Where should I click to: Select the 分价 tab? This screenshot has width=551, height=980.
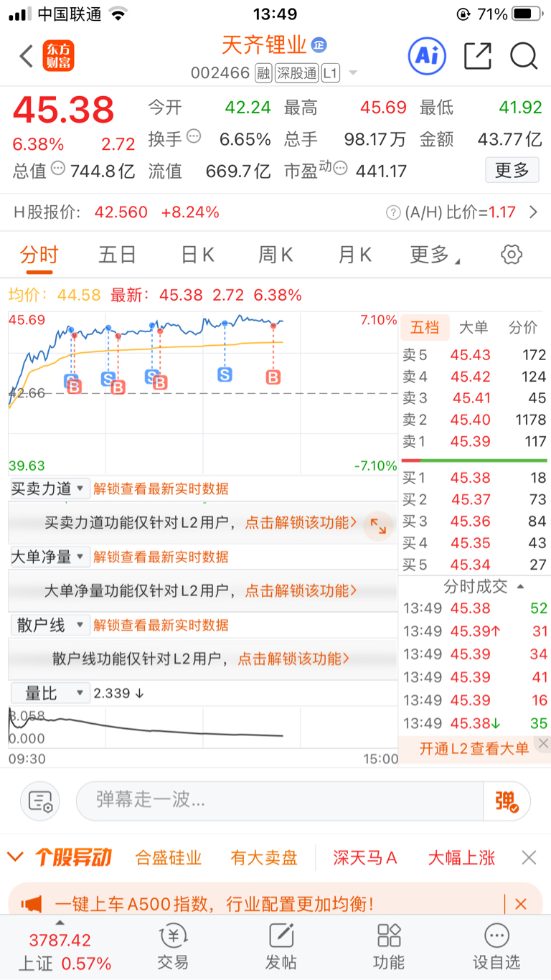(523, 327)
